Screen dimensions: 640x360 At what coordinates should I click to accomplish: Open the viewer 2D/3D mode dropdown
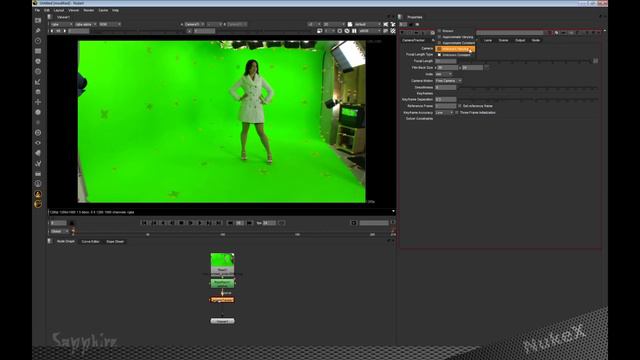click(335, 24)
